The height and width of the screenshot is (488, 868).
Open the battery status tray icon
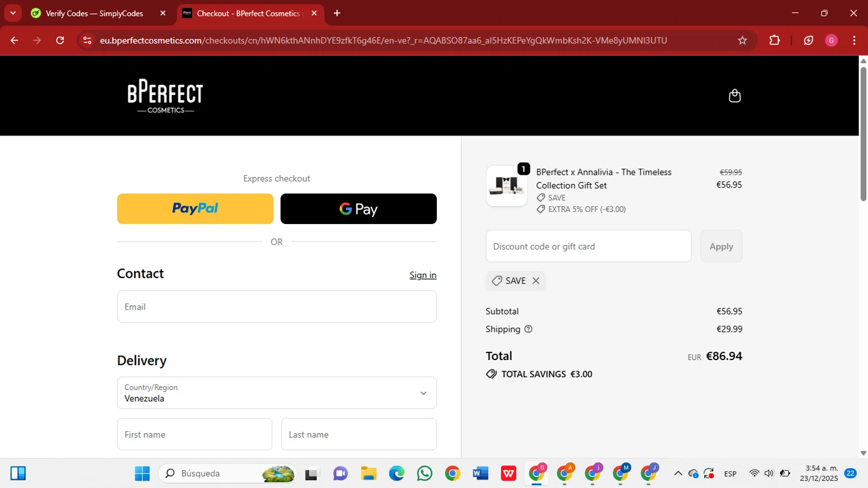point(785,474)
